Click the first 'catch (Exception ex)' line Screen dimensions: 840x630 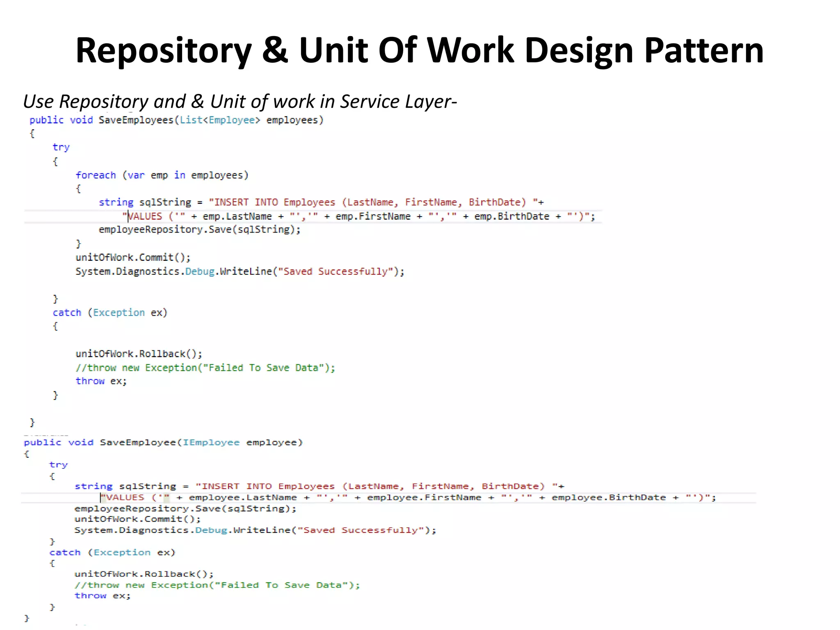click(110, 313)
